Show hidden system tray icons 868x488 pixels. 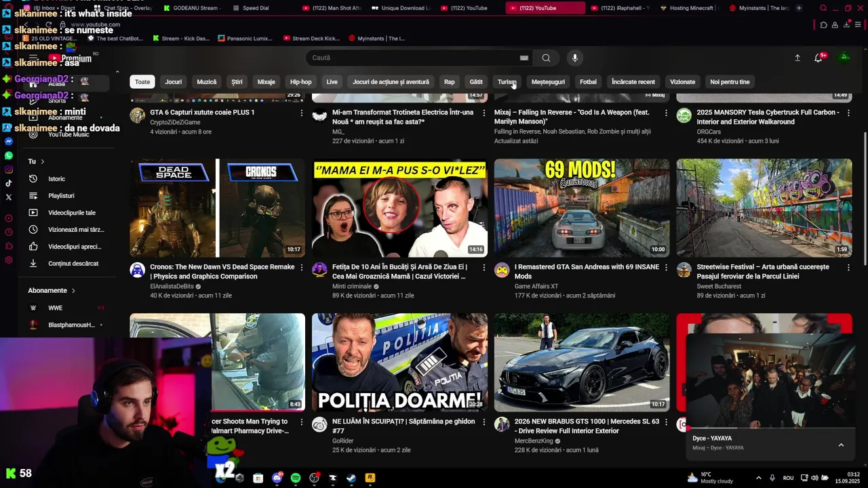(x=758, y=478)
